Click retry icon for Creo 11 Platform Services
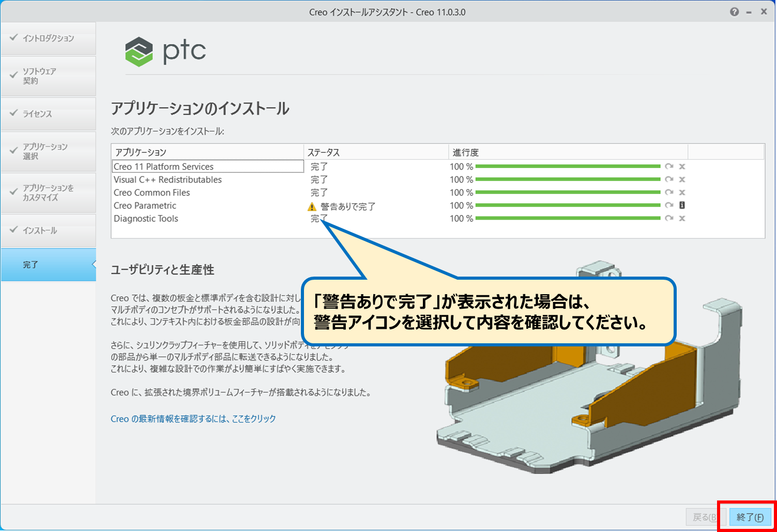The width and height of the screenshot is (777, 532). click(669, 166)
